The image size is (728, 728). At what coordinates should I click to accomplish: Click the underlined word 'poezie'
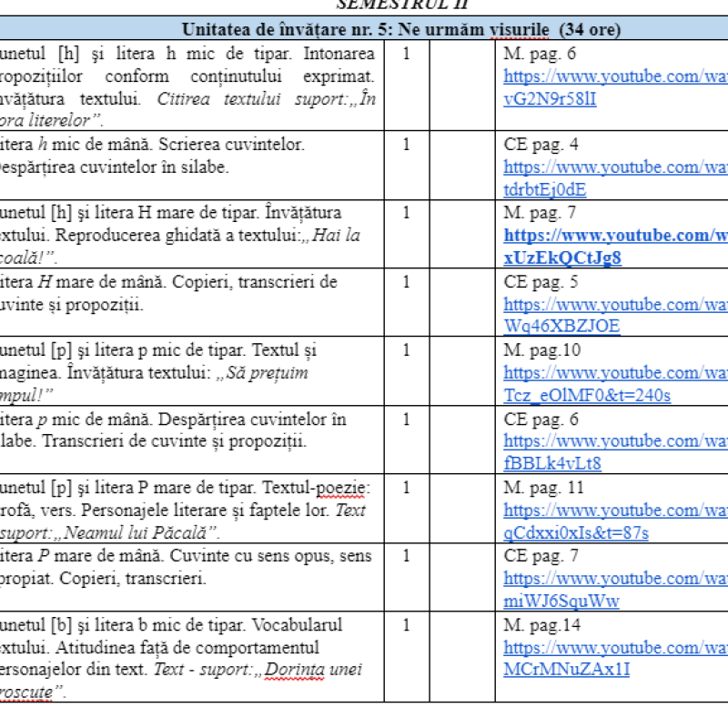click(340, 488)
